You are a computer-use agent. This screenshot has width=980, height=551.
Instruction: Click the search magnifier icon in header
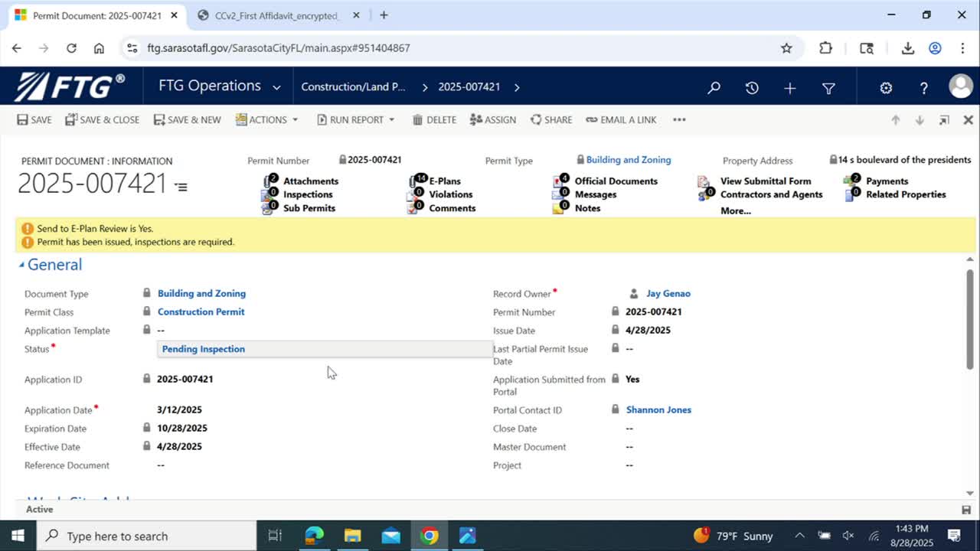[714, 88]
